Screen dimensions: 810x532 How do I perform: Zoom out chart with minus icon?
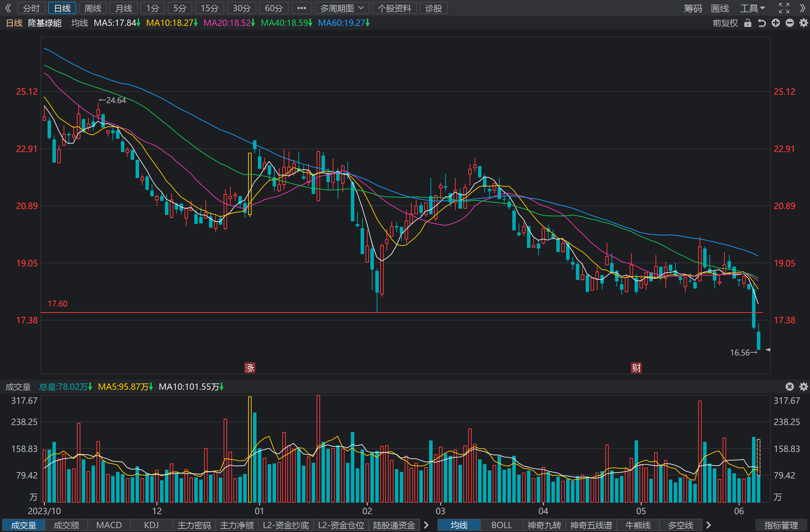coord(790,23)
